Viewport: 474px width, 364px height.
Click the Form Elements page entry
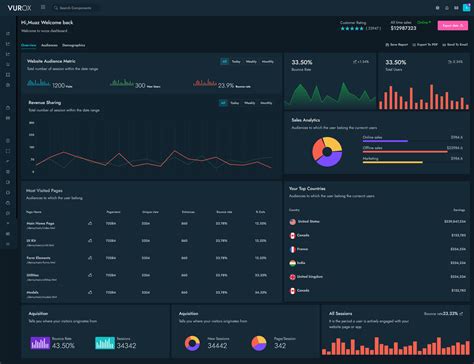tap(38, 258)
